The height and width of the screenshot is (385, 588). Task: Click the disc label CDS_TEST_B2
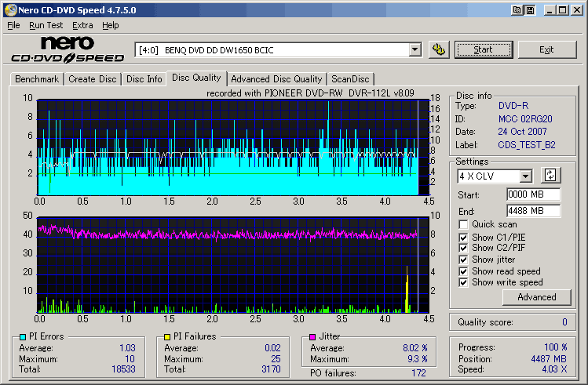click(527, 145)
